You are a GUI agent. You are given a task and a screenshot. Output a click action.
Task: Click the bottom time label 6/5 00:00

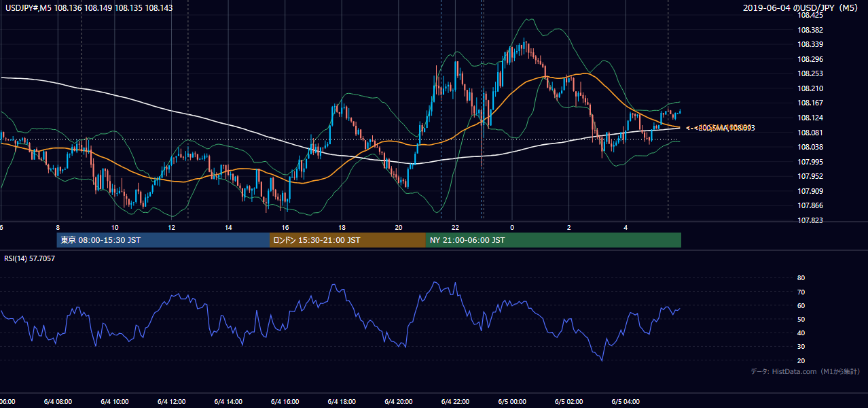pyautogui.click(x=512, y=402)
